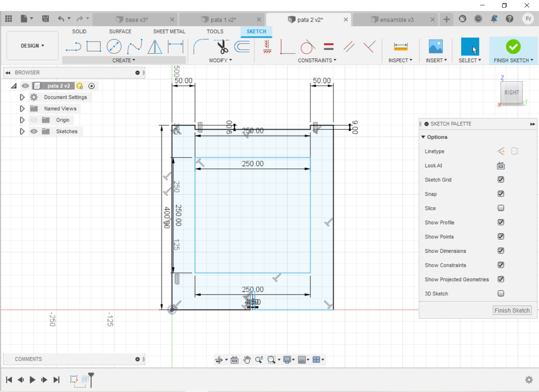Expand the Document Settings tree node
The height and width of the screenshot is (392, 539).
tap(22, 97)
